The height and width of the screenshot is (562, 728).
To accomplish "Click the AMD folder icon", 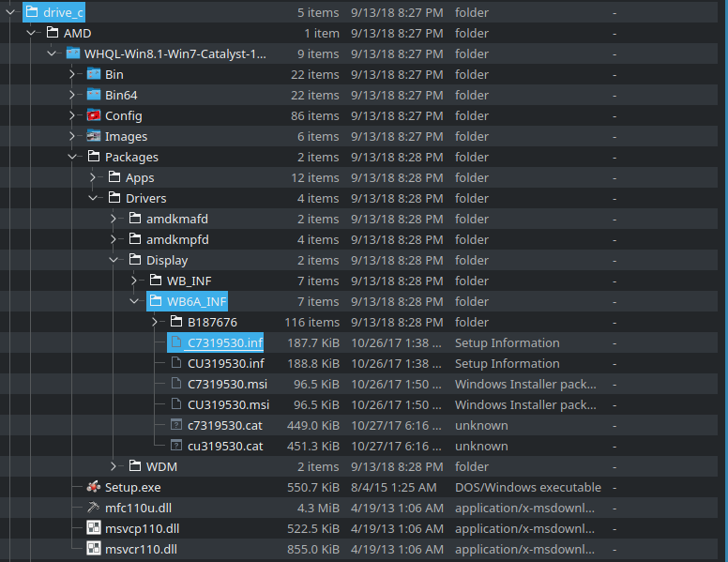I will pos(53,33).
